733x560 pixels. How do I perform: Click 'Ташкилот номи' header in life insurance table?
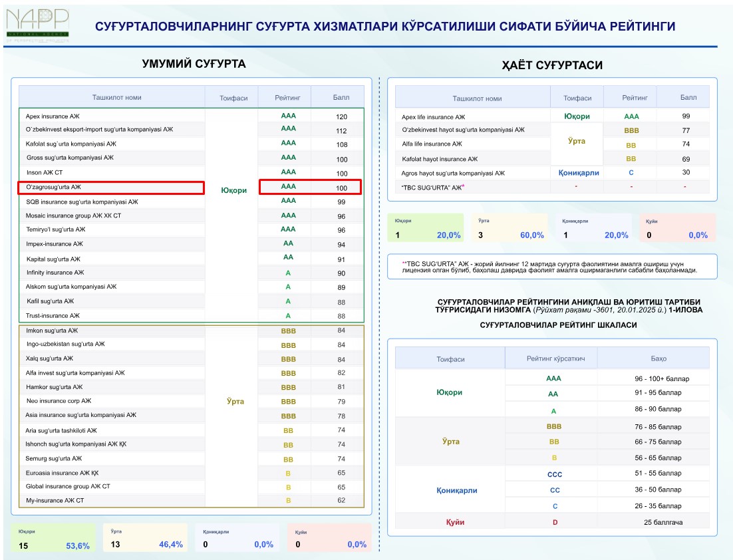477,98
